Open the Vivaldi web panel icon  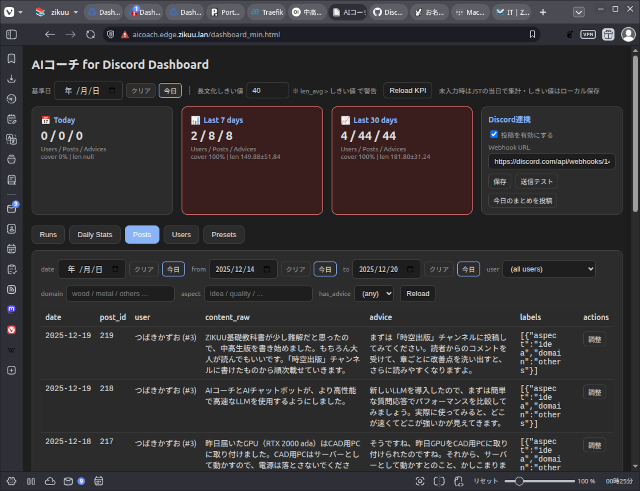point(12,329)
